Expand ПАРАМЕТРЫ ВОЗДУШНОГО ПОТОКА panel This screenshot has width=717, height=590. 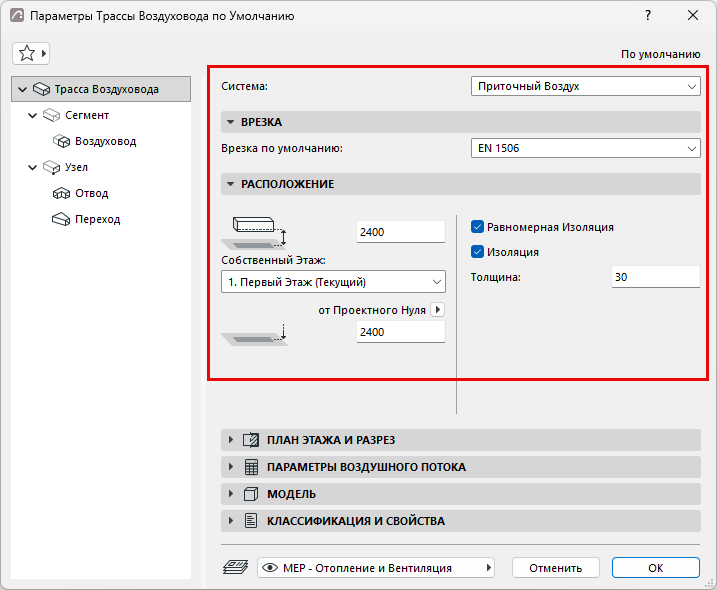[460, 467]
